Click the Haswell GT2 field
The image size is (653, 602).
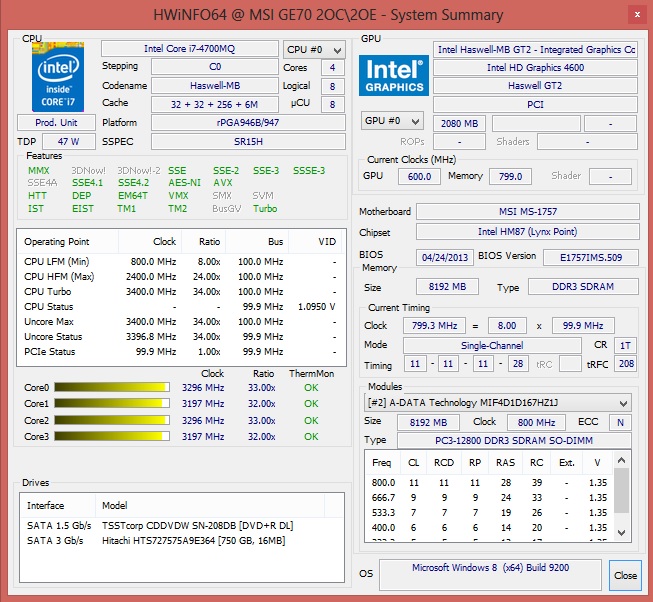click(x=535, y=86)
